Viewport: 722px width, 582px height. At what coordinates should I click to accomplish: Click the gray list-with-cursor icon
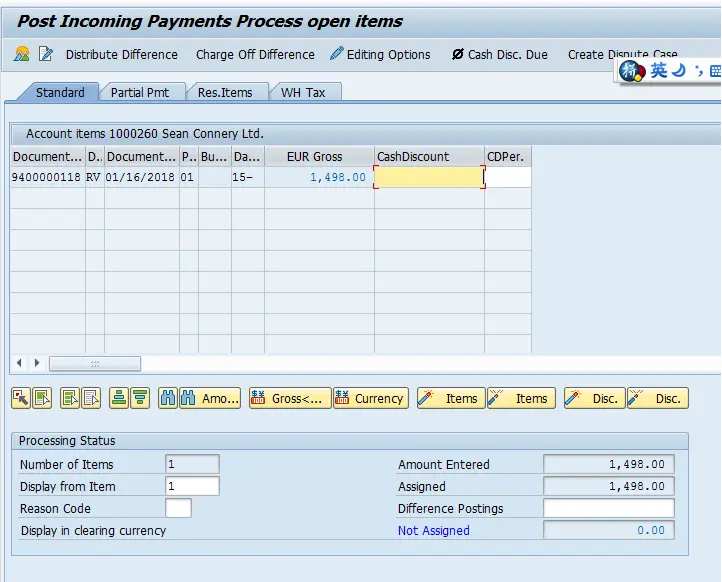pos(91,398)
